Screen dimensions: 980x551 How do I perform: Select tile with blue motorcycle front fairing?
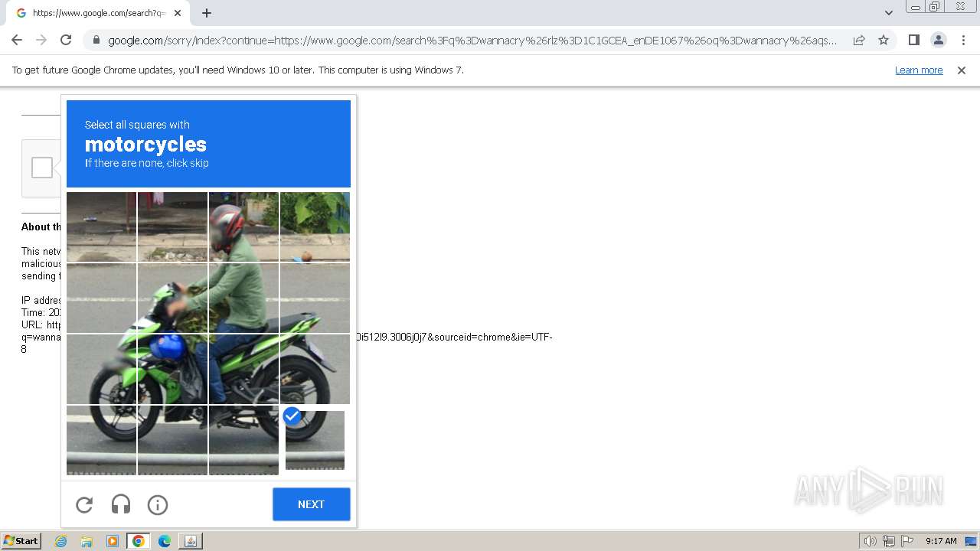point(172,369)
